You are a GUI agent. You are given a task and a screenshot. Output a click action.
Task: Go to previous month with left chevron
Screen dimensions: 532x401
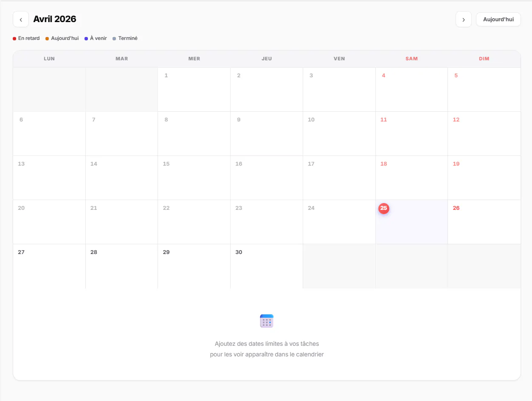(x=21, y=19)
